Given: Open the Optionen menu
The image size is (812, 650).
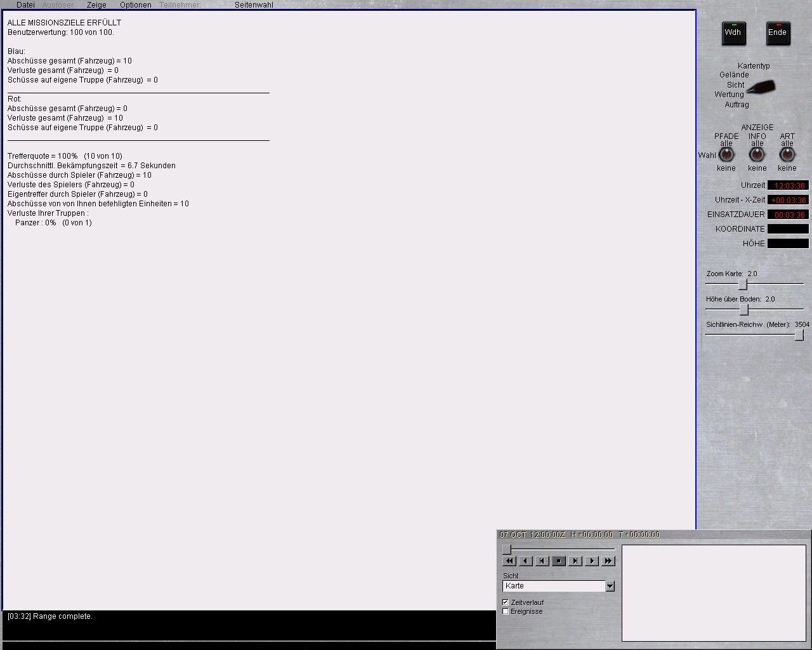Looking at the screenshot, I should click(135, 5).
